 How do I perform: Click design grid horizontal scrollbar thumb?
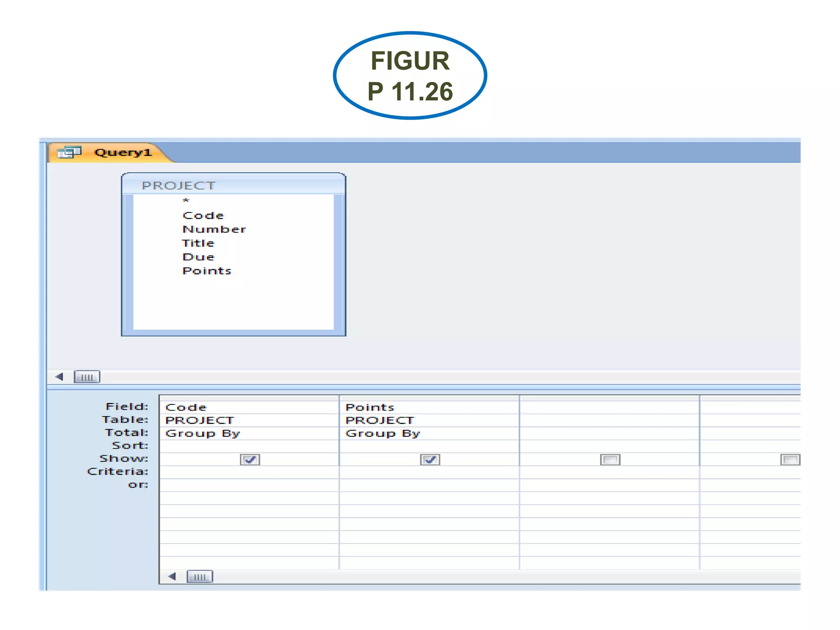(200, 576)
